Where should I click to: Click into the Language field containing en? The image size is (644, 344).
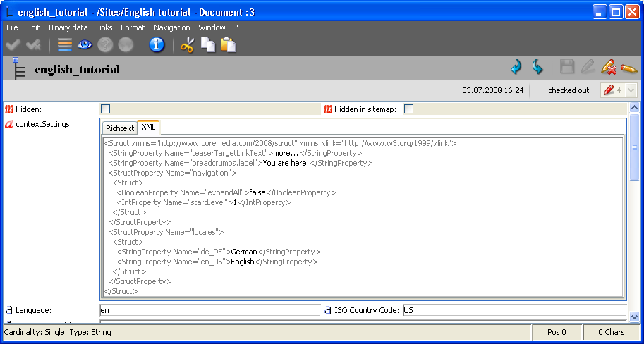pyautogui.click(x=210, y=310)
